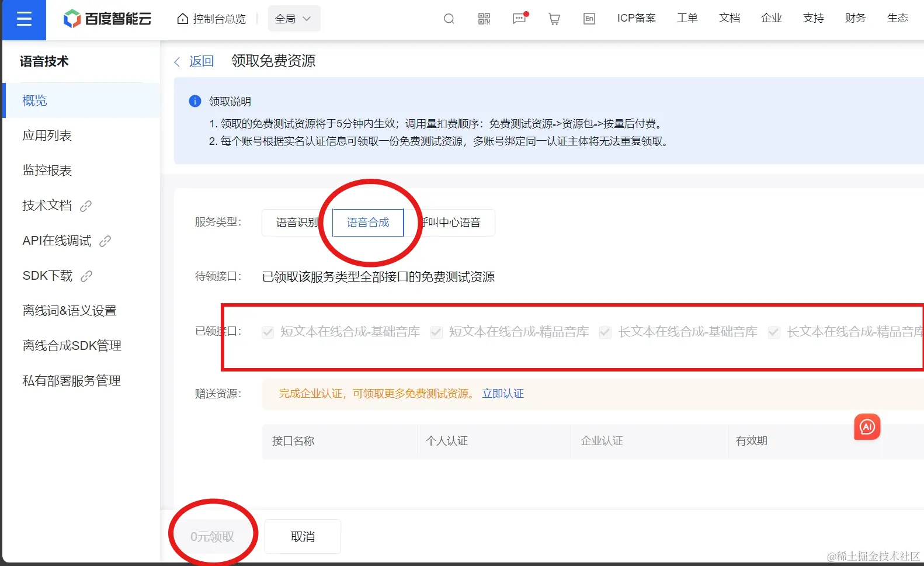Click the 语音技术 sidebar heading
This screenshot has width=924, height=566.
[x=44, y=61]
